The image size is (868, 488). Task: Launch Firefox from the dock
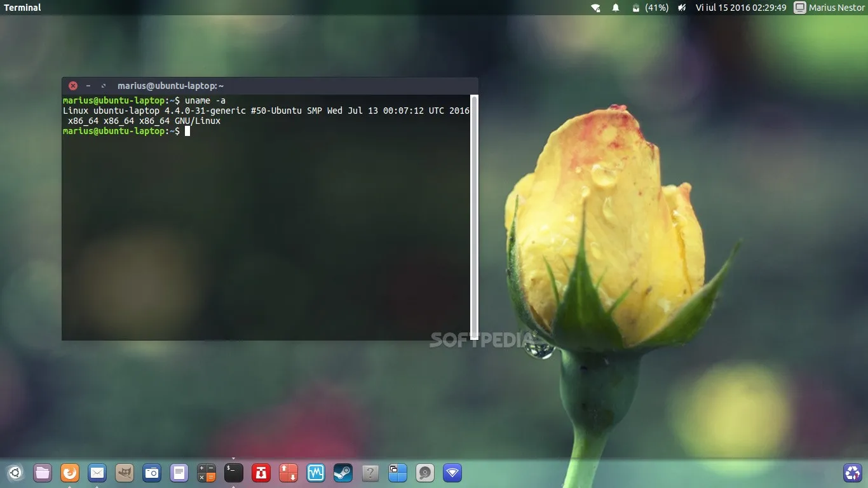coord(69,473)
